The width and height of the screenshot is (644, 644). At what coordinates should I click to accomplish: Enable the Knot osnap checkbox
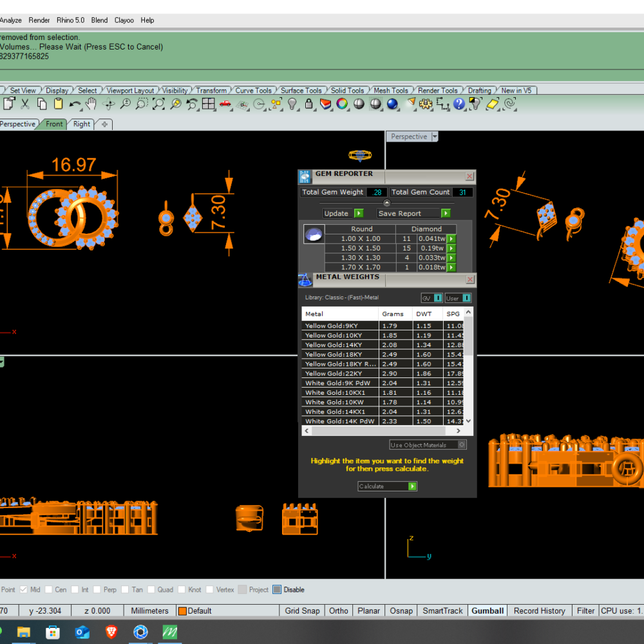[182, 589]
